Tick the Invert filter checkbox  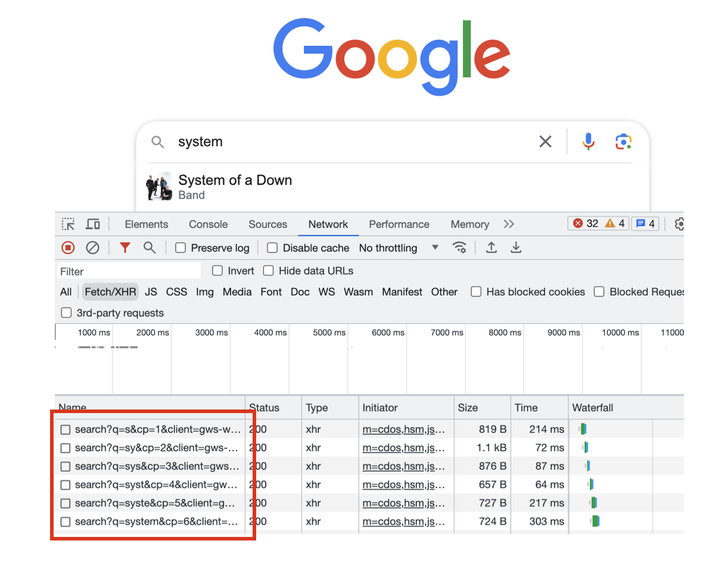[x=218, y=271]
